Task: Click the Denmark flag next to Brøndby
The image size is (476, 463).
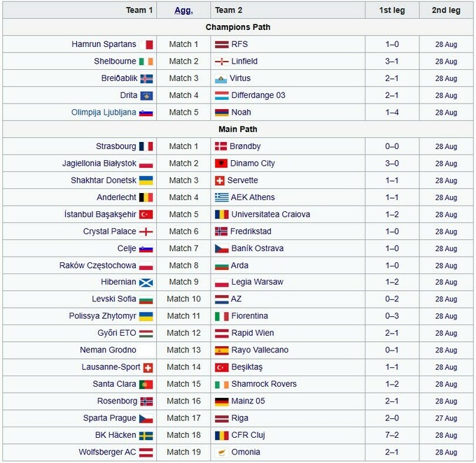Action: coord(220,147)
